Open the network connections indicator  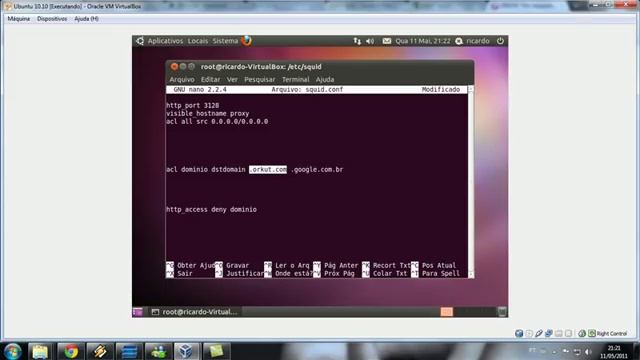[357, 41]
